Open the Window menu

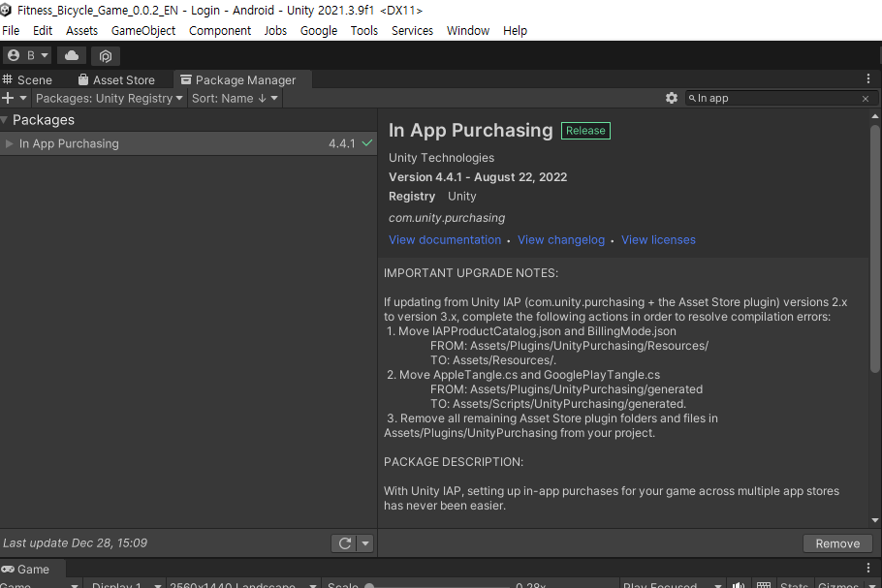tap(467, 31)
